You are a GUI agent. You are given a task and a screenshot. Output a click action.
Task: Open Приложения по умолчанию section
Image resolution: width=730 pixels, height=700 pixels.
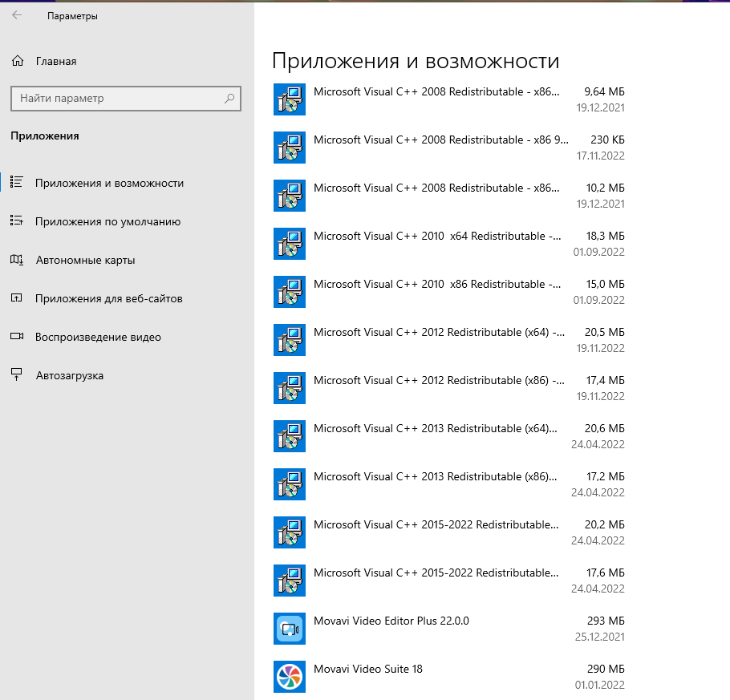click(108, 221)
